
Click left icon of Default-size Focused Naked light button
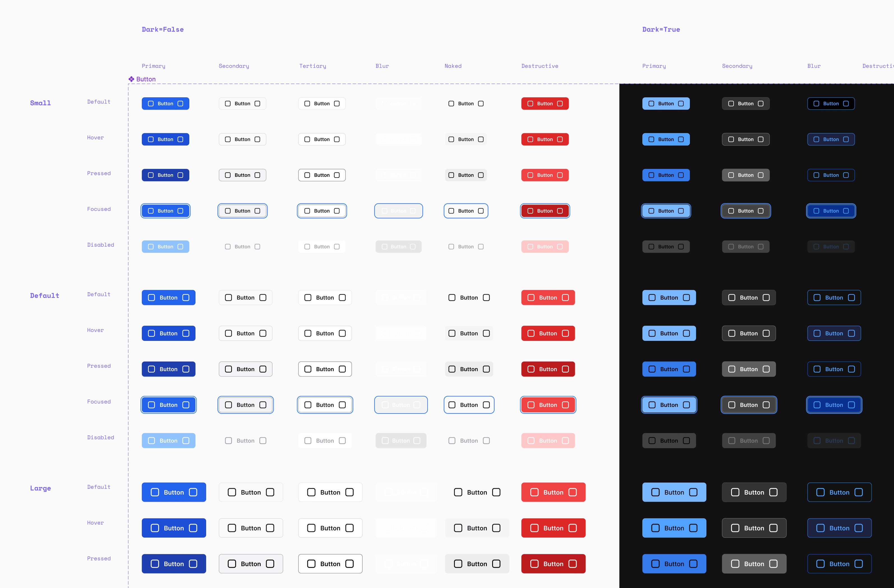coord(452,405)
